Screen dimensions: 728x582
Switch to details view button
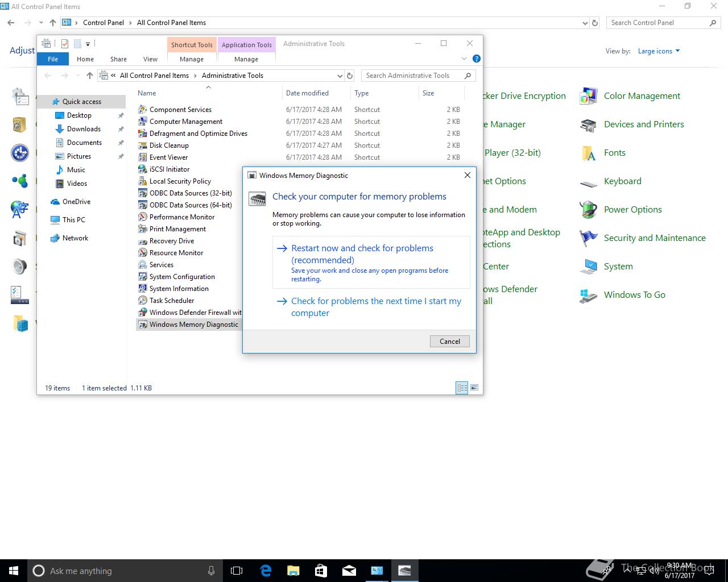click(x=462, y=388)
